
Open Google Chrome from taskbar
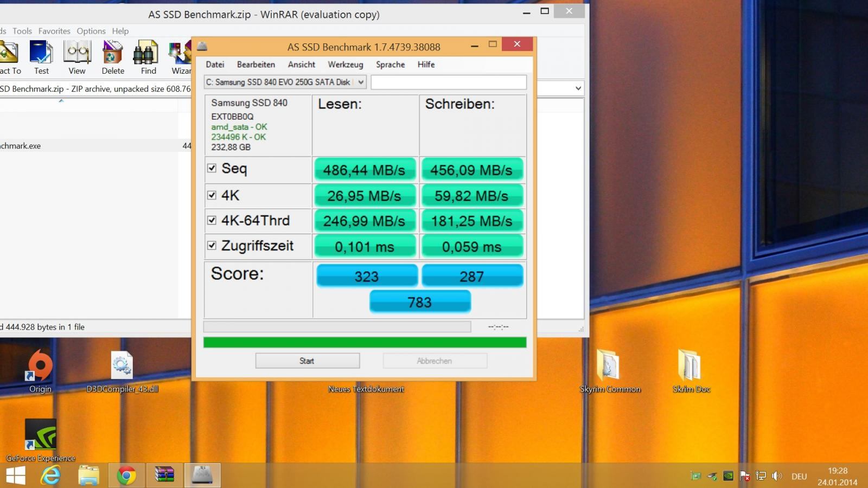click(126, 476)
